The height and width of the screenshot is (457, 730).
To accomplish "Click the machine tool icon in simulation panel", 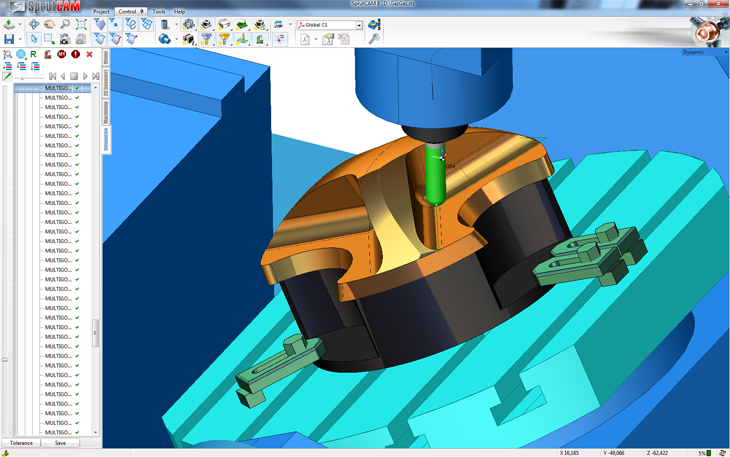I will (x=47, y=54).
